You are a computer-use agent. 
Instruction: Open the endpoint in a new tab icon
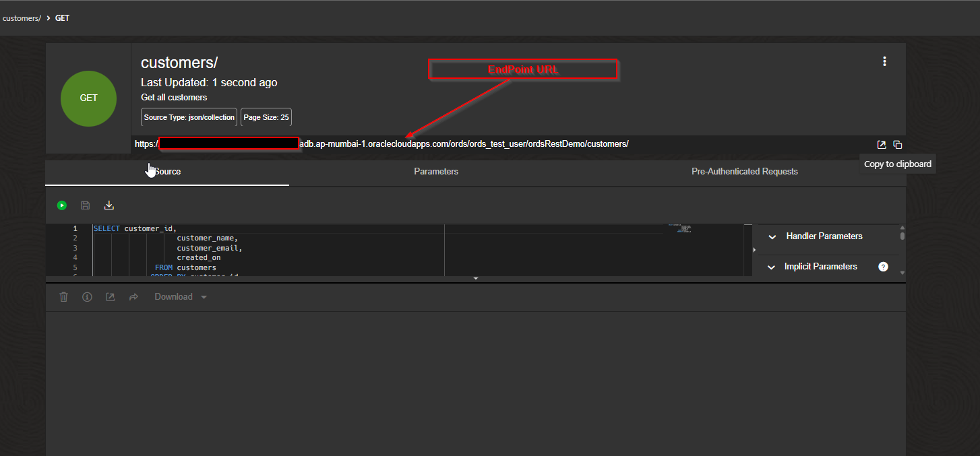click(x=882, y=144)
